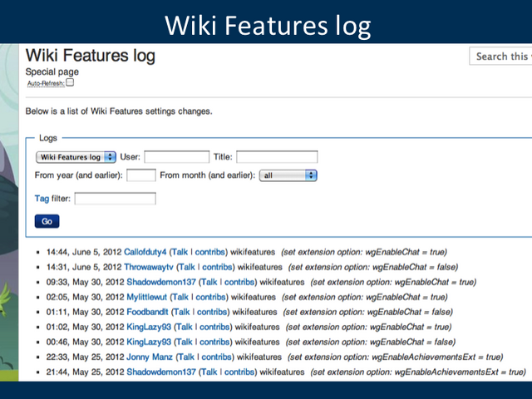Open Talk link in 00:46 May 30 entry
Image resolution: width=532 pixels, height=399 pixels.
pos(185,342)
